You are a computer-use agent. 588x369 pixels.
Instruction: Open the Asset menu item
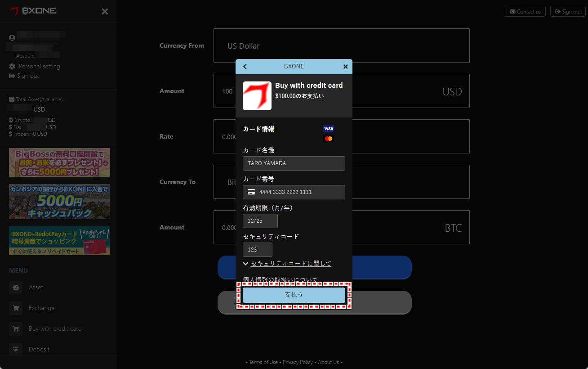point(36,288)
